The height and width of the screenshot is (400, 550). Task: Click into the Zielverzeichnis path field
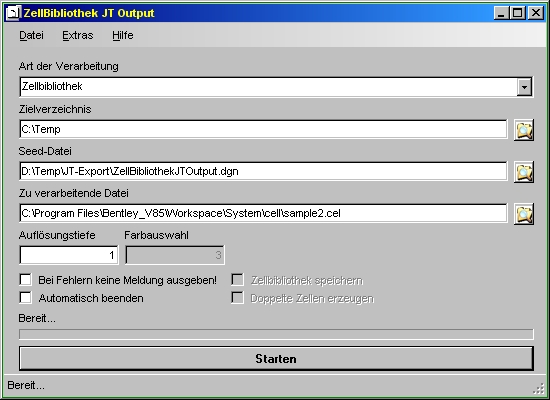coord(263,129)
